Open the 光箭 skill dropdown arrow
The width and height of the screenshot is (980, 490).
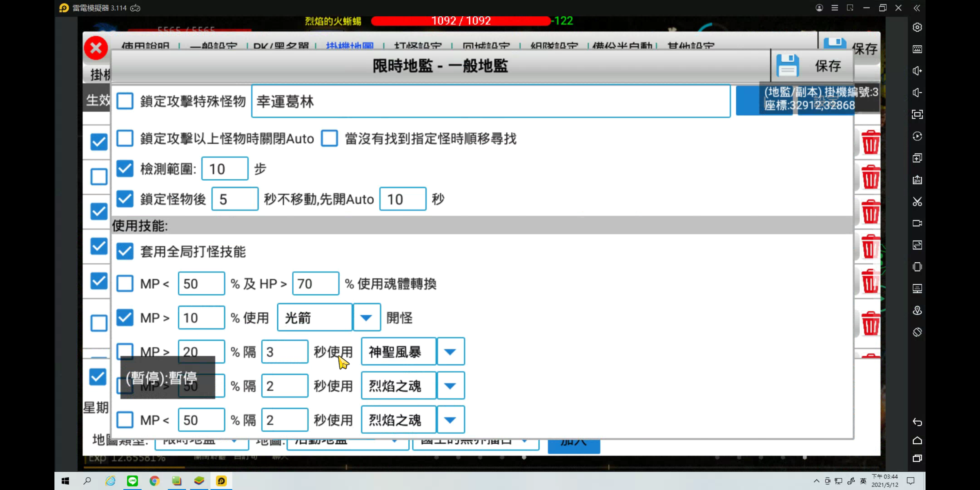[367, 318]
